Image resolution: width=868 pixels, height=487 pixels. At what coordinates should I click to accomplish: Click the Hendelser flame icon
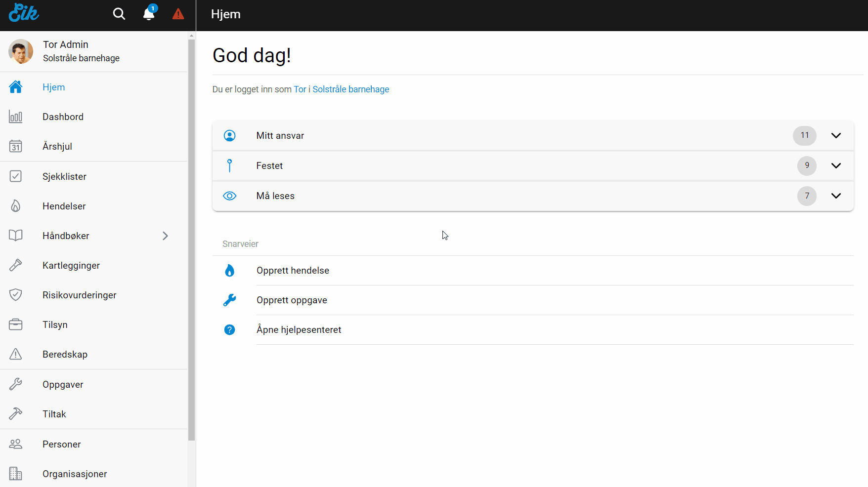(x=16, y=206)
